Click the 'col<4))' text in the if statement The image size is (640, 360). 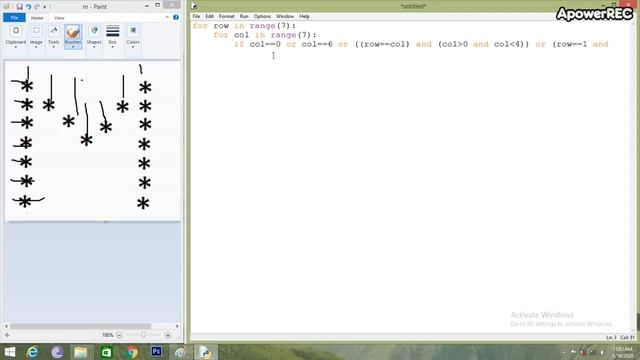pos(511,44)
